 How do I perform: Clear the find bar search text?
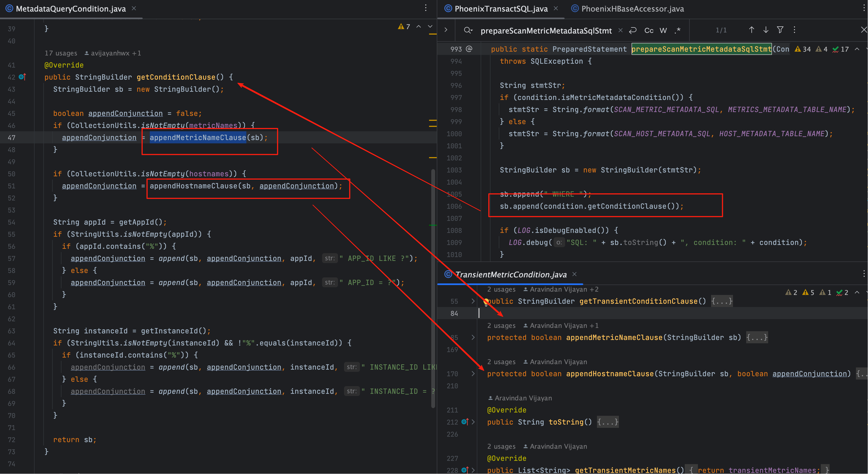point(620,30)
